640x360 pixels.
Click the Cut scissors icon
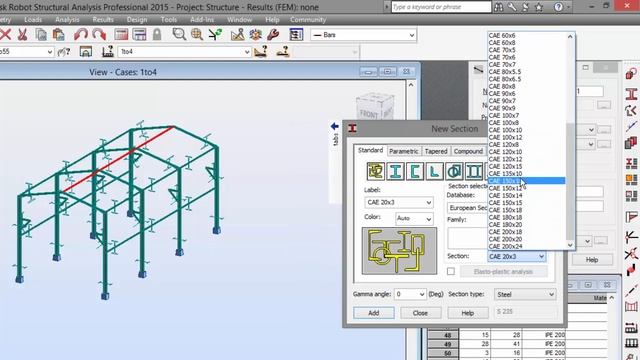coord(22,35)
